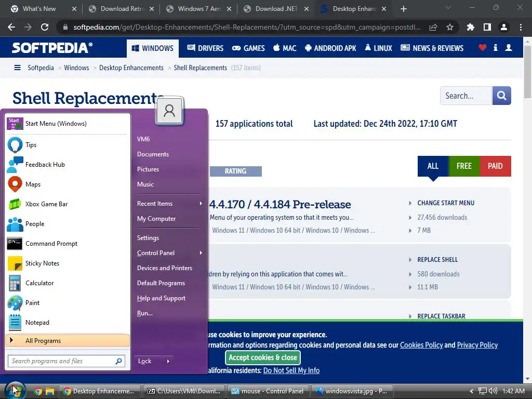Click the Chrome back arrow
Image resolution: width=532 pixels, height=399 pixels.
(11, 27)
